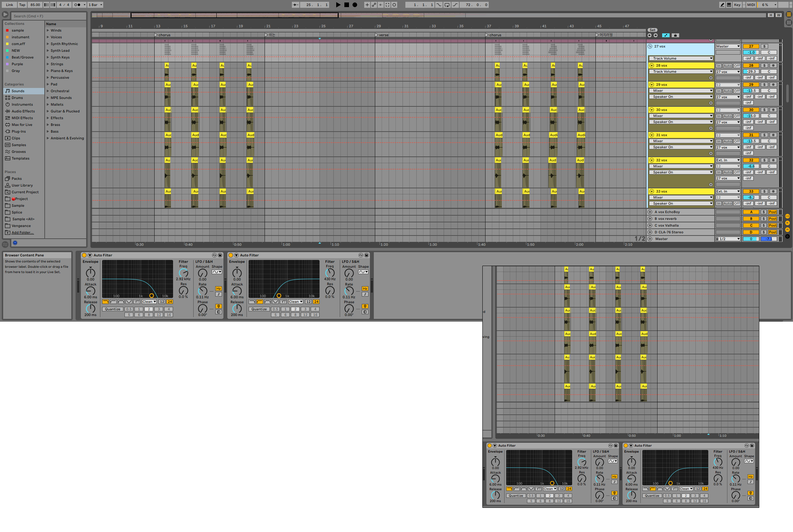Toggle Draw Mode pencil in toolbar
This screenshot has width=793, height=532.
[722, 5]
